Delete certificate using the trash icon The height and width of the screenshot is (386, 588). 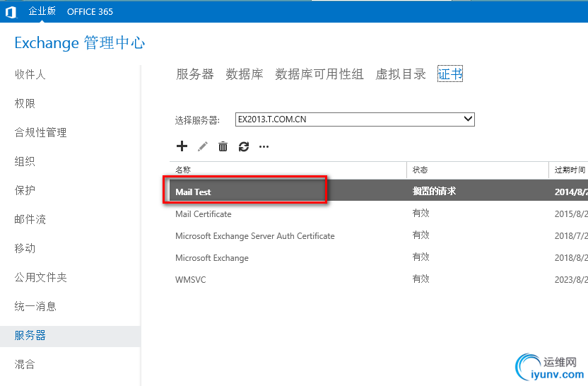(x=223, y=146)
